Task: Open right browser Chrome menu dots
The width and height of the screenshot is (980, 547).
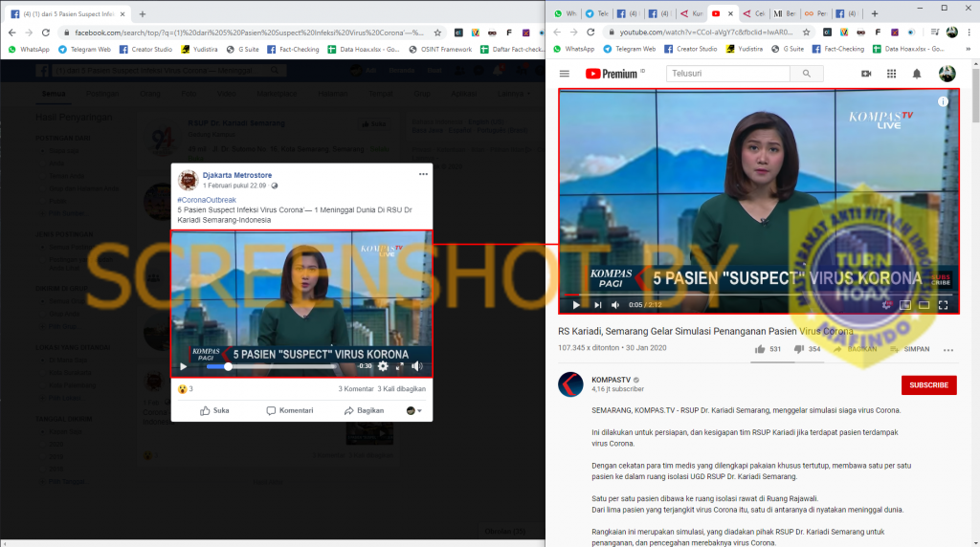Action: tap(970, 32)
